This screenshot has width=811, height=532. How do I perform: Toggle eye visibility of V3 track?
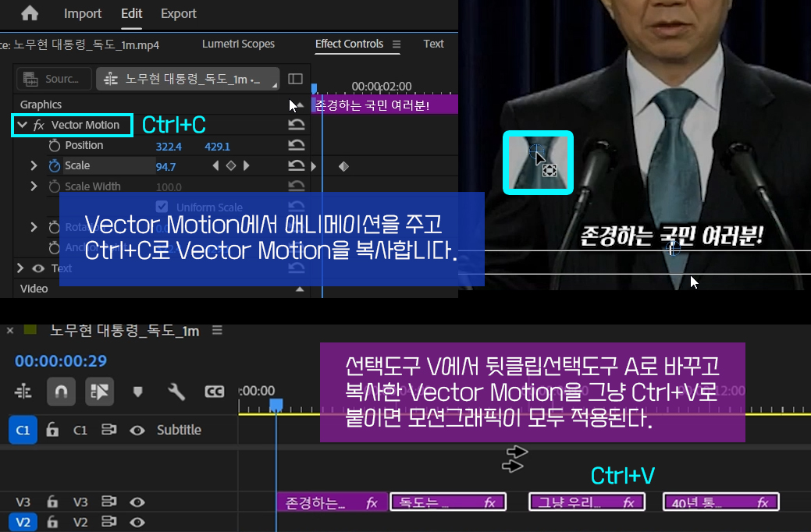coord(137,502)
